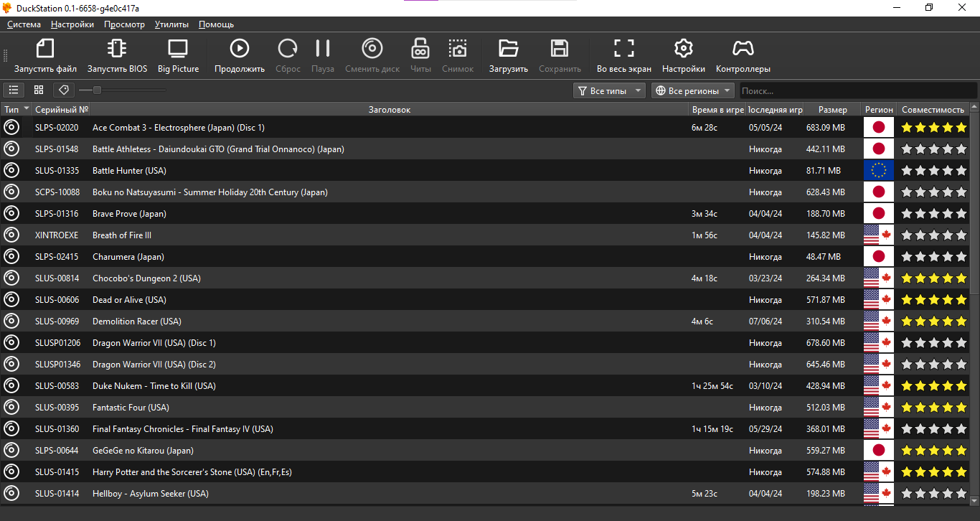Select Duke Nukem - Time to Kill
The image size is (980, 521).
(154, 386)
